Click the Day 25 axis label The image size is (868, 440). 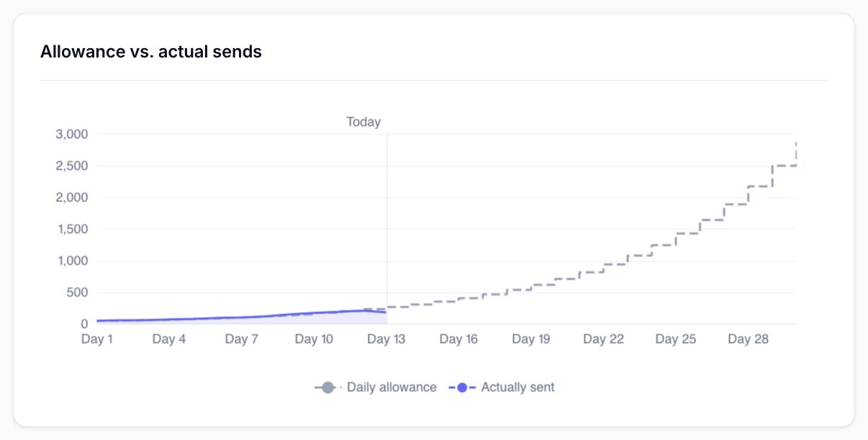tap(676, 339)
